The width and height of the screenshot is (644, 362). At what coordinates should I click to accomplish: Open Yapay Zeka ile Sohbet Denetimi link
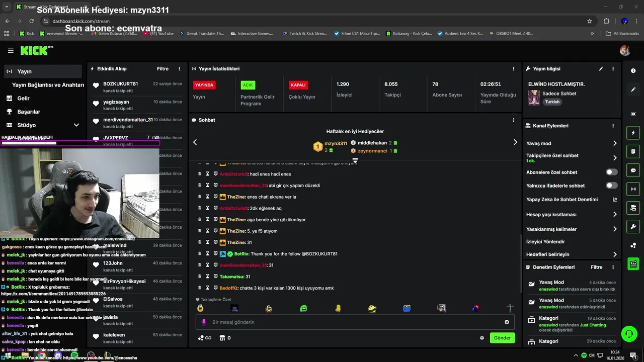point(572,200)
